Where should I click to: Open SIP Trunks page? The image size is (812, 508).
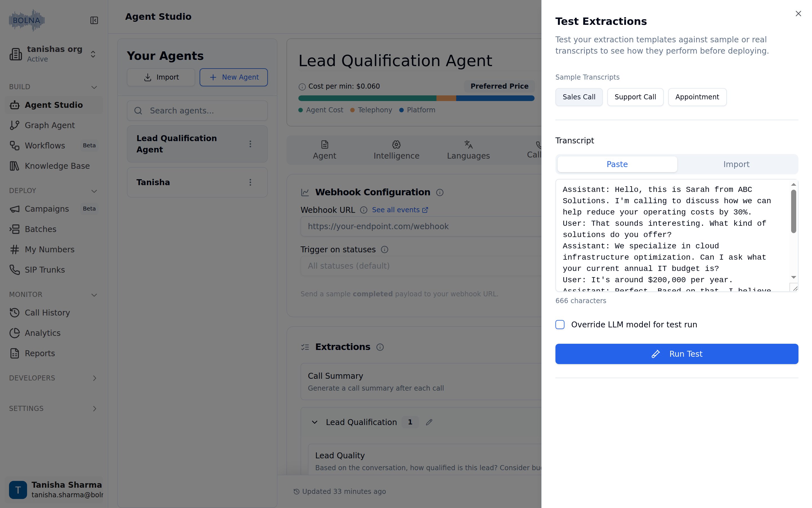(54, 270)
